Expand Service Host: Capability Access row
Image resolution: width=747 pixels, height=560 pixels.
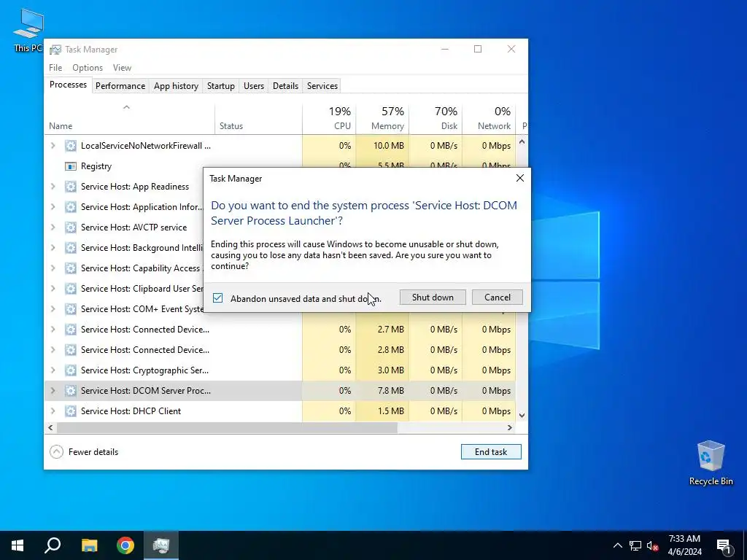53,268
